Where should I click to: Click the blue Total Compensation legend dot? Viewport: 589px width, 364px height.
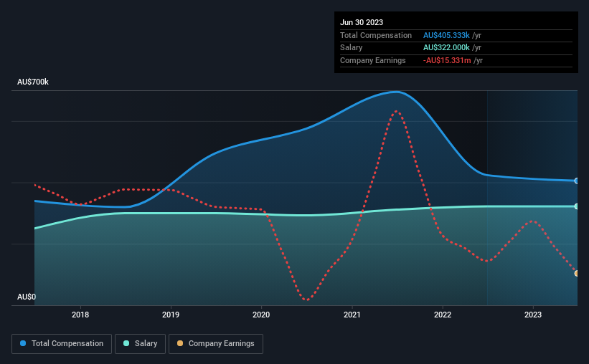pyautogui.click(x=23, y=343)
